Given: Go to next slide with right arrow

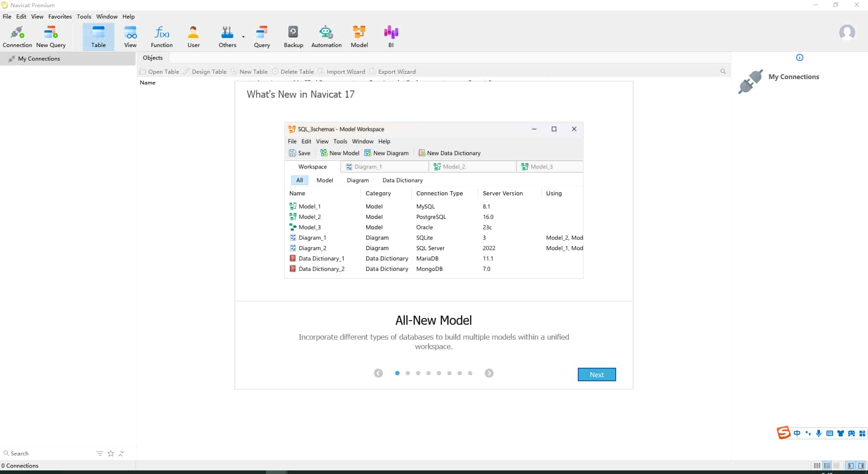Looking at the screenshot, I should [489, 373].
